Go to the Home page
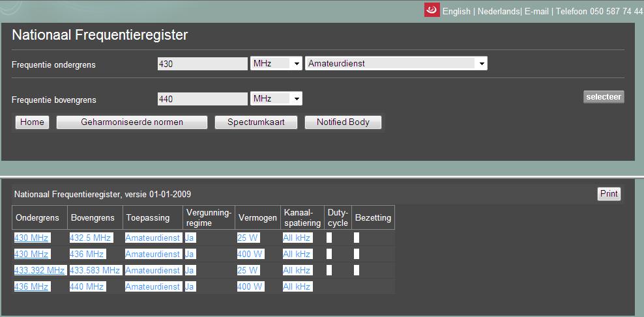Screen dimensions: 644x317 coord(32,122)
